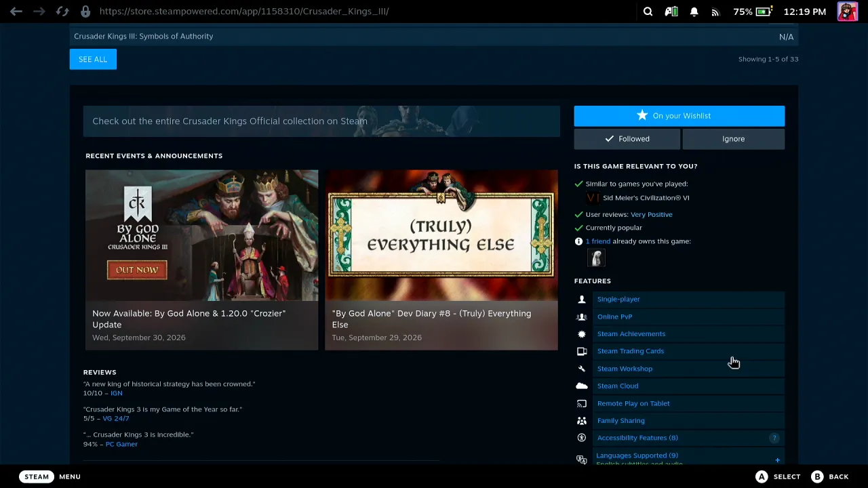Expand Languages Supported with the plus icon
This screenshot has width=868, height=488.
(778, 460)
